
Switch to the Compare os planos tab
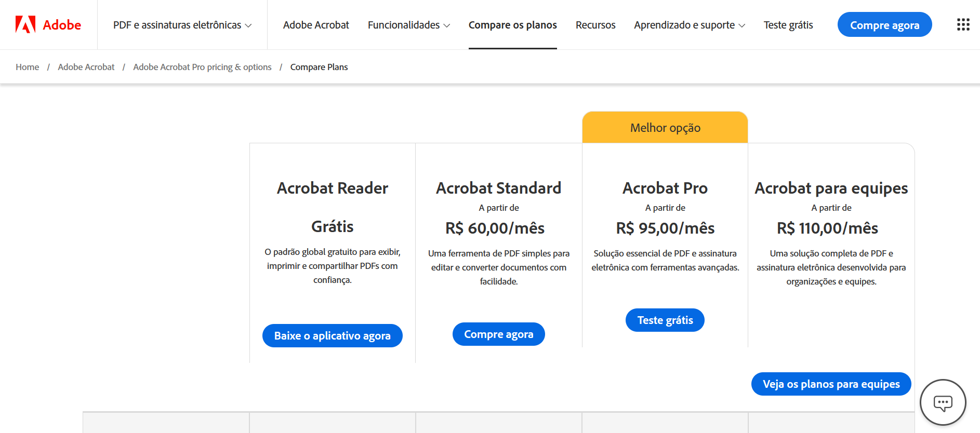(513, 24)
